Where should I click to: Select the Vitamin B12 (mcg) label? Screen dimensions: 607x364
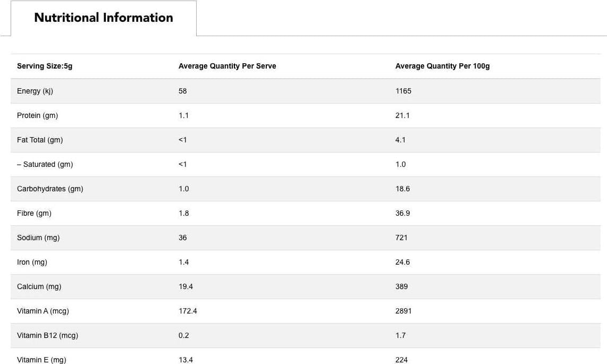[x=47, y=335]
